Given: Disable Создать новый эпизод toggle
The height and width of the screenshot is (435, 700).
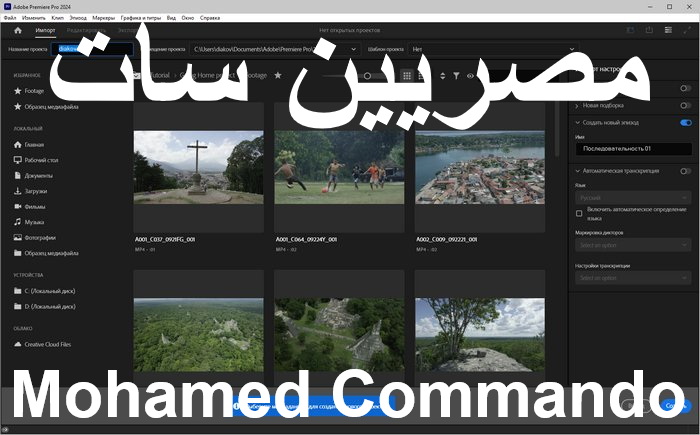Looking at the screenshot, I should (x=685, y=122).
